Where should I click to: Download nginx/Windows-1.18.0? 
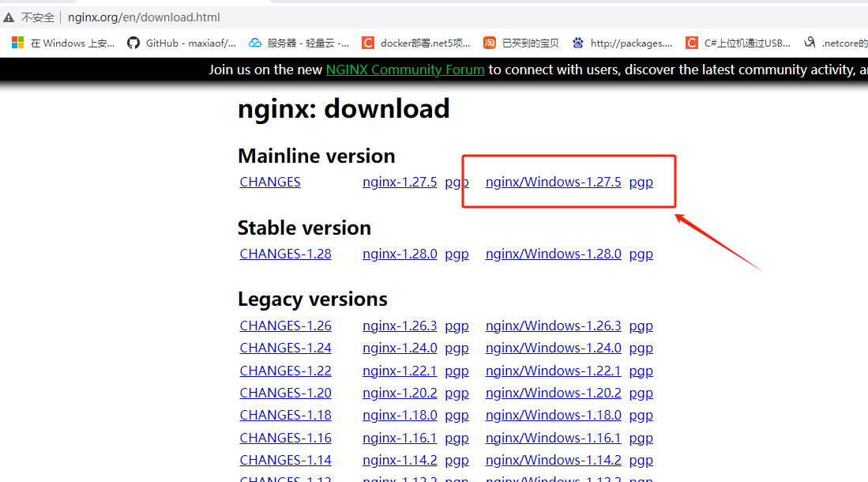pyautogui.click(x=554, y=415)
